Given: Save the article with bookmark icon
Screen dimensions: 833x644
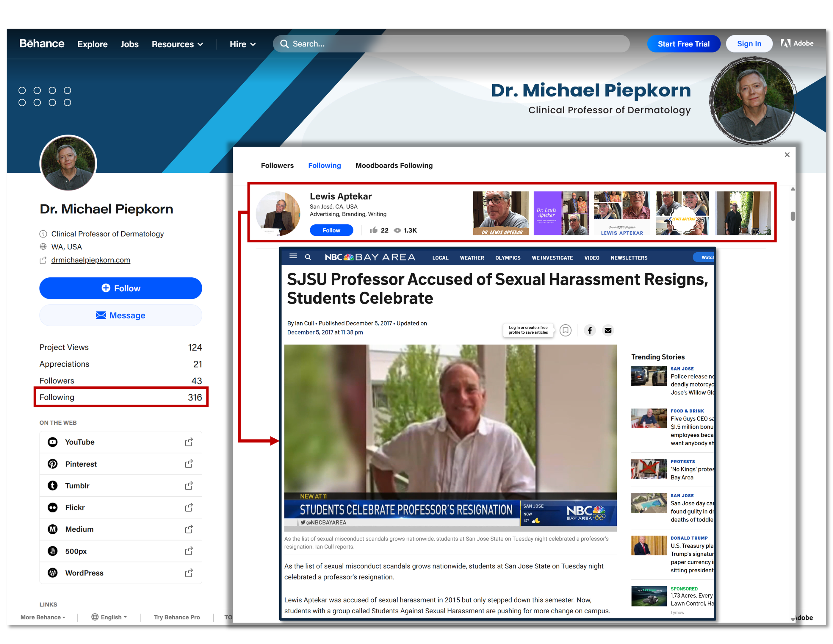Looking at the screenshot, I should (x=565, y=330).
